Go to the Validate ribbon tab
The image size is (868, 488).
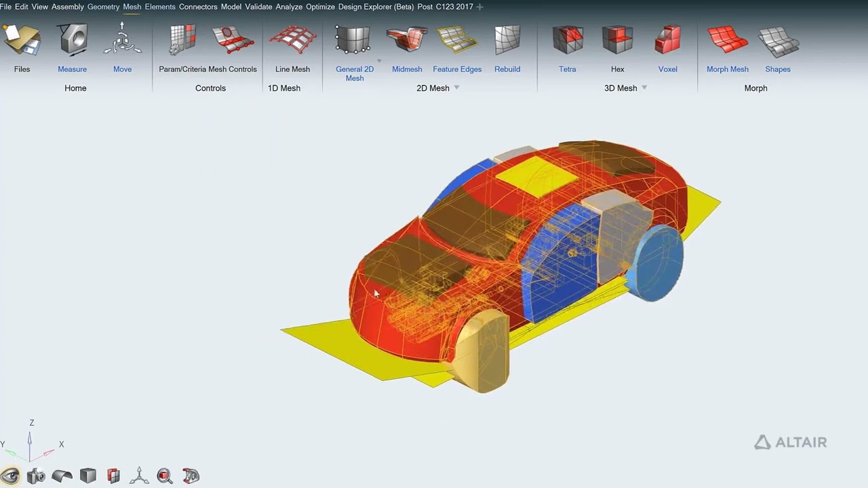(x=259, y=7)
